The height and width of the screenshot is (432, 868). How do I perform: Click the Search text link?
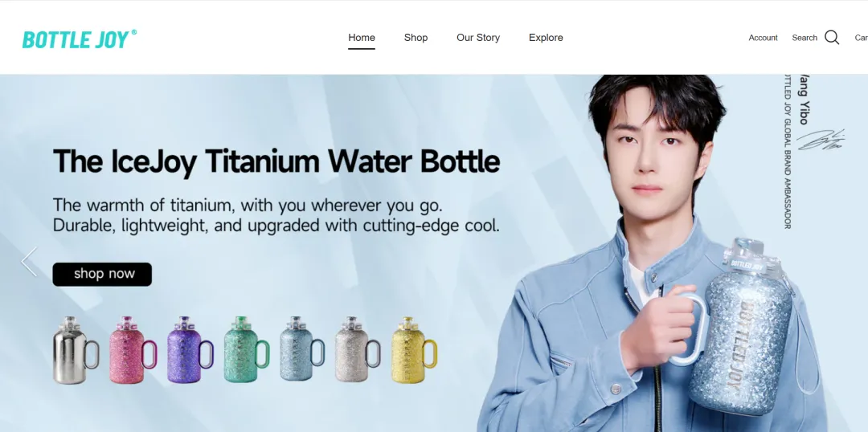pyautogui.click(x=805, y=38)
